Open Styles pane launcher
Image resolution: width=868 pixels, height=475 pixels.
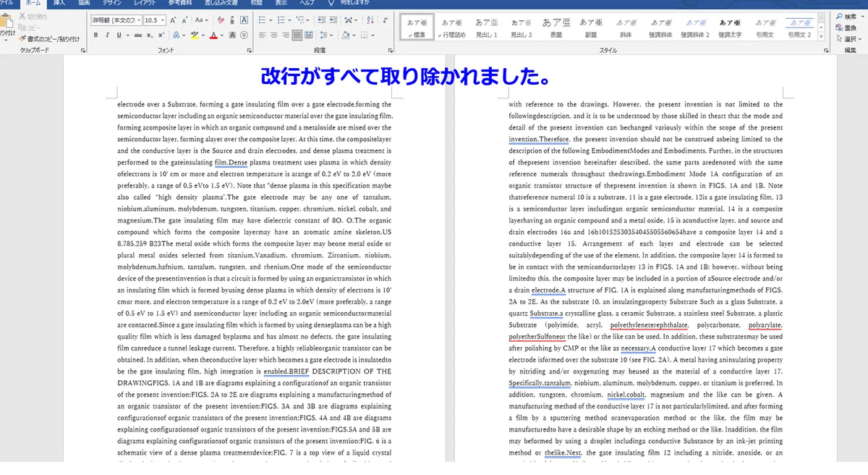tap(825, 51)
